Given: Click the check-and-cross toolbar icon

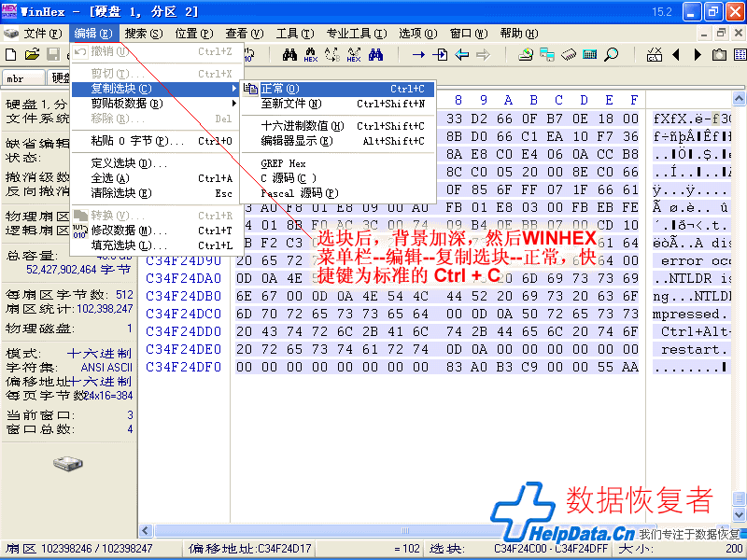Looking at the screenshot, I should [655, 55].
